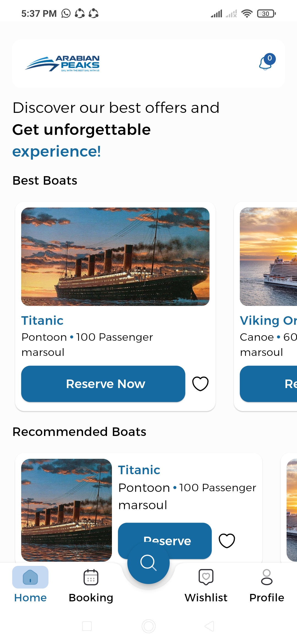
Task: Tap the Home house icon
Action: click(x=30, y=577)
